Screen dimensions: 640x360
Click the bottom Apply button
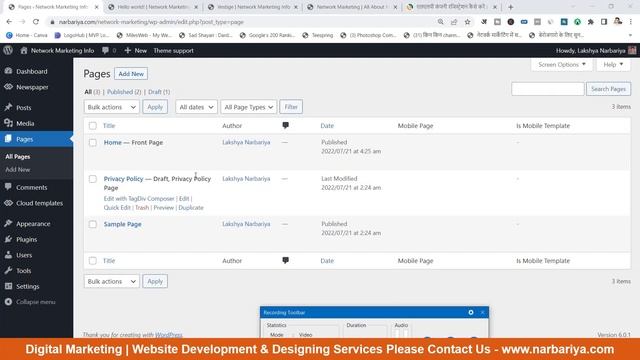tap(155, 281)
